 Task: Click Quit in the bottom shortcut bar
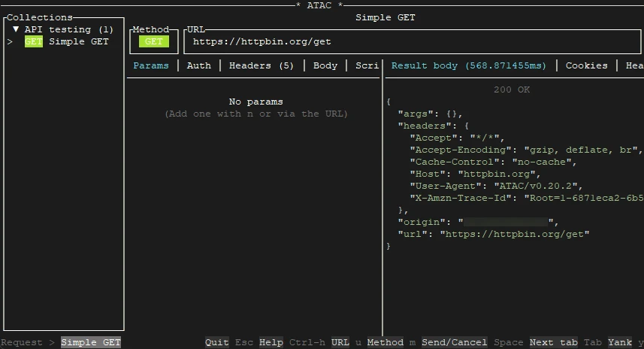(217, 342)
